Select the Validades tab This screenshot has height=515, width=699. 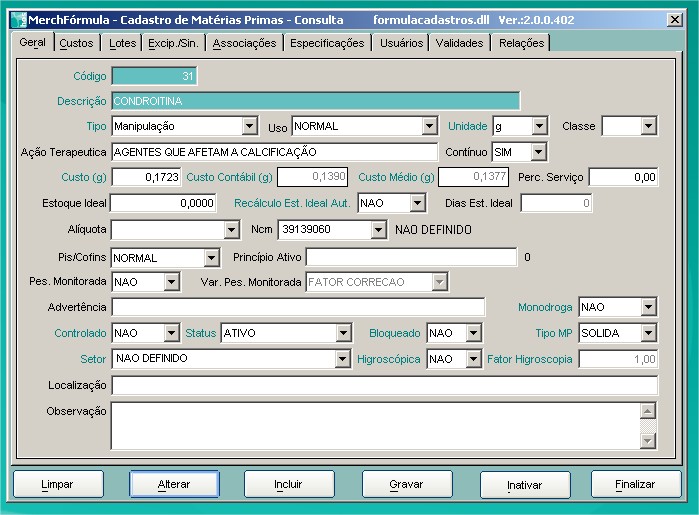pos(459,43)
